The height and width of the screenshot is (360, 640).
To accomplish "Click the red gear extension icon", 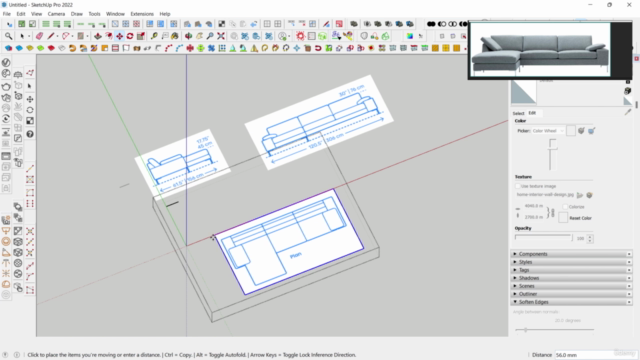I will [x=300, y=36].
